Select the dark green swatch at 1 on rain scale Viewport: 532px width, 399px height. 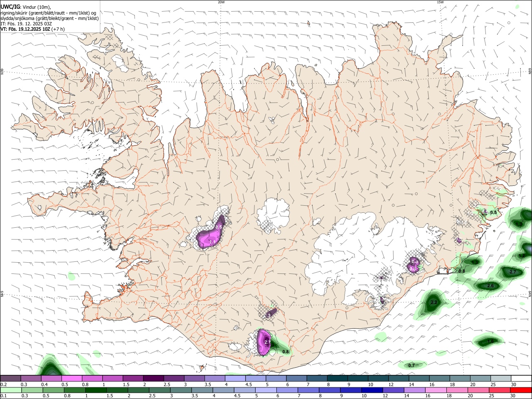coord(96,390)
